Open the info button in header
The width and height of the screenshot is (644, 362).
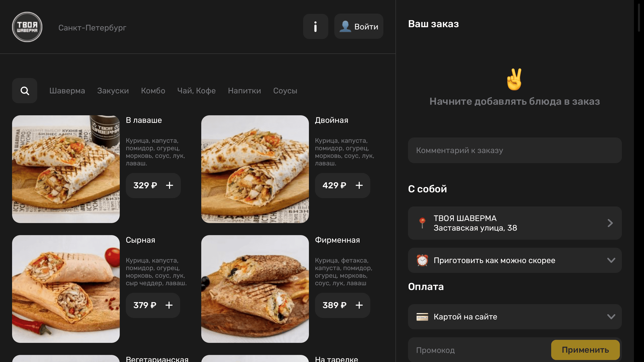(315, 26)
